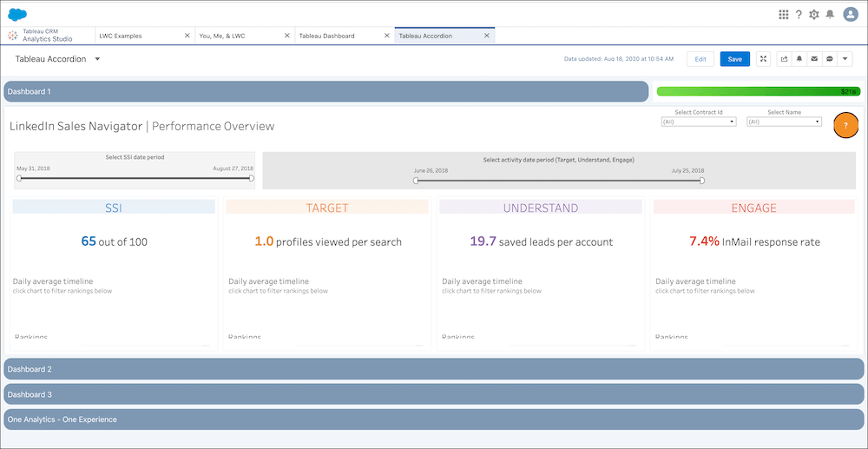This screenshot has height=449, width=868.
Task: Click the orange help question mark circle
Action: [x=845, y=126]
